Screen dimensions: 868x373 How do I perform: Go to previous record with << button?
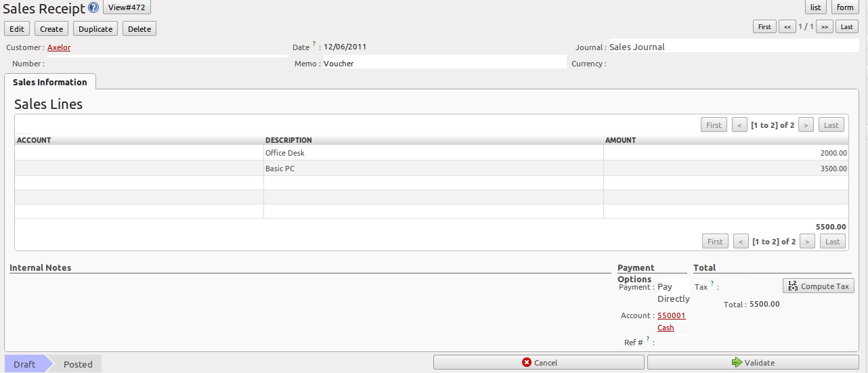[x=787, y=27]
